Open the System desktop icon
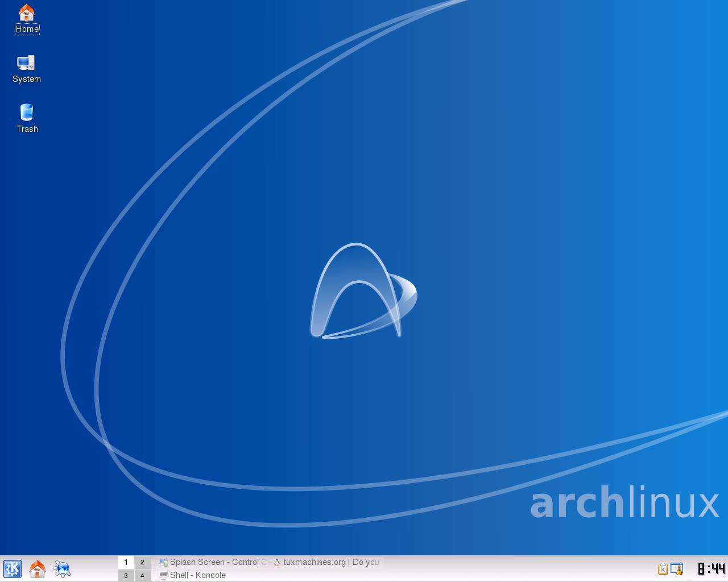728x582 pixels. click(27, 69)
